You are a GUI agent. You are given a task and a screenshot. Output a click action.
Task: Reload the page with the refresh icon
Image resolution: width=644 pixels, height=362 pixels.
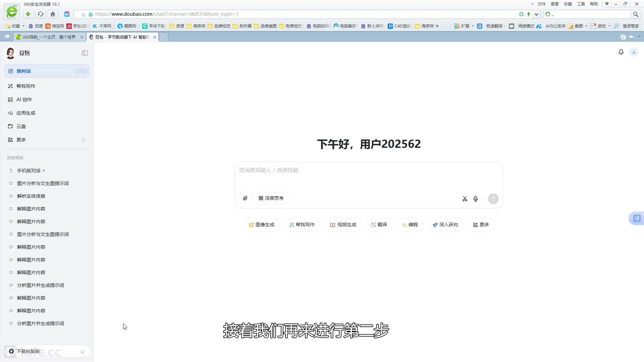coord(41,14)
